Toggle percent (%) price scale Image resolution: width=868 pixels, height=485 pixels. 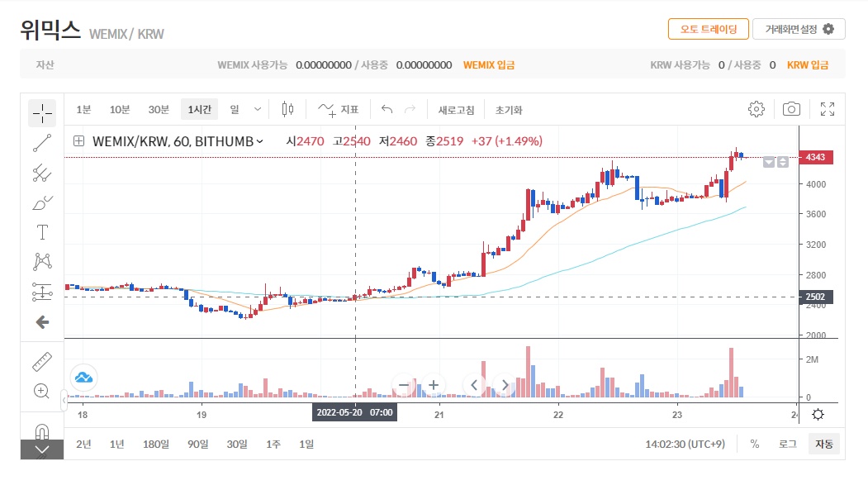tap(755, 444)
